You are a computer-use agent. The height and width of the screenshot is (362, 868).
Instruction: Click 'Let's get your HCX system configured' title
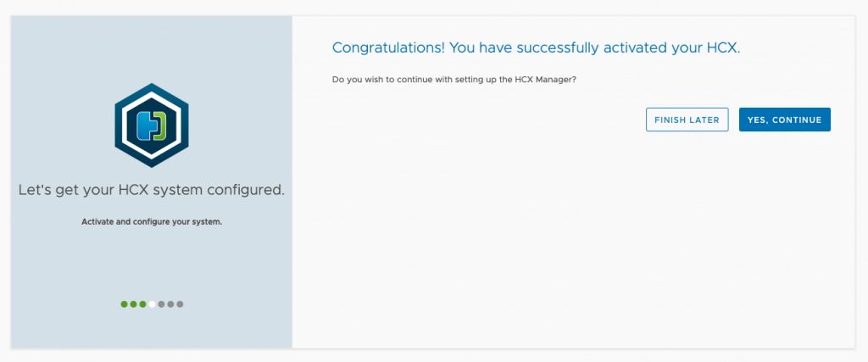click(x=152, y=190)
